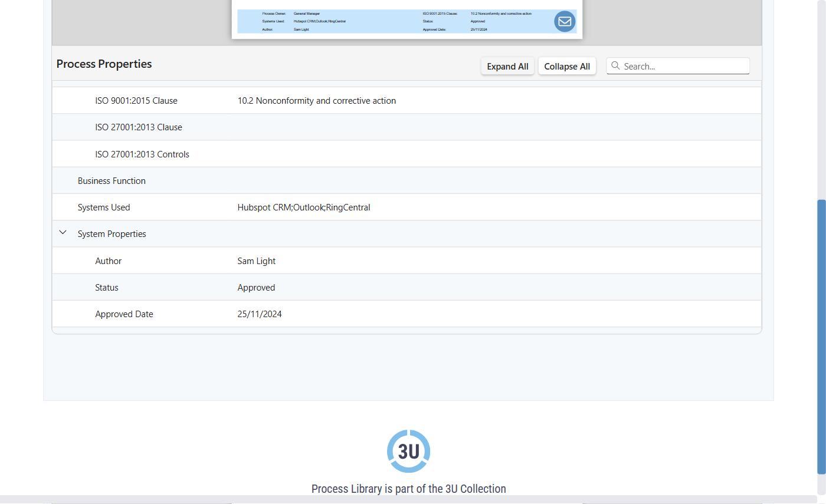Image resolution: width=826 pixels, height=504 pixels.
Task: Select the ISO 27001:2013 Clause label
Action: [139, 127]
